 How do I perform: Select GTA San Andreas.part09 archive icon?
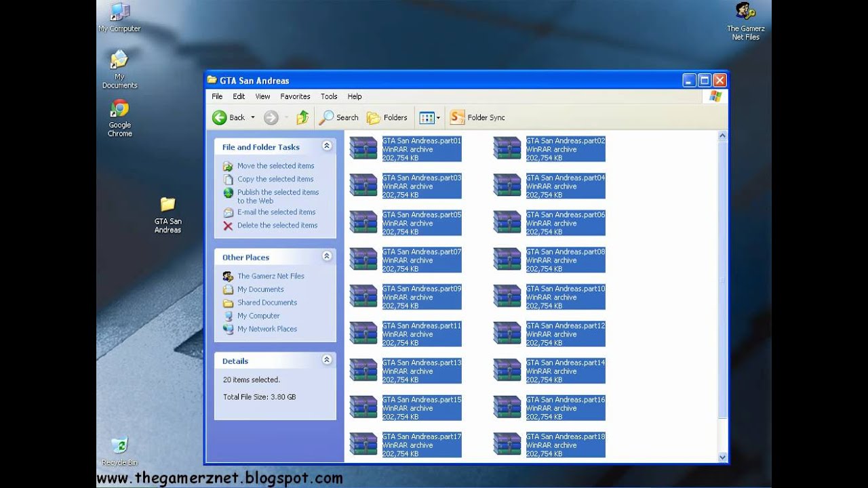(363, 297)
